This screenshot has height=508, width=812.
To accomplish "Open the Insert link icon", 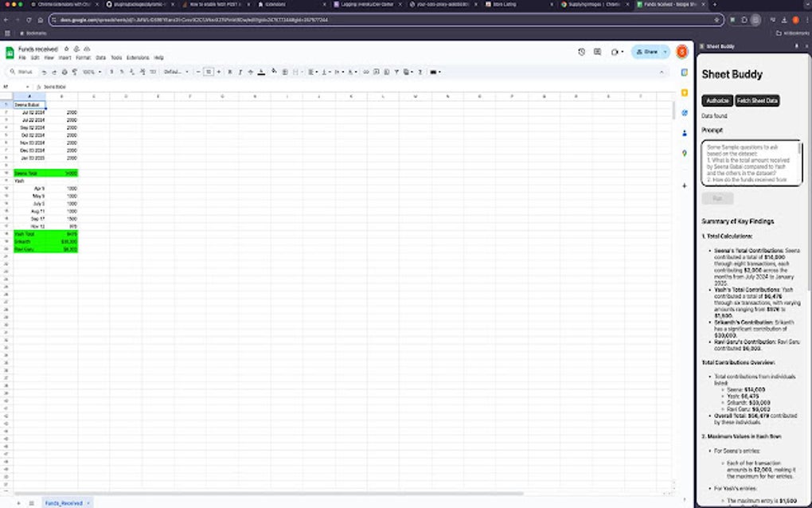I will (365, 72).
